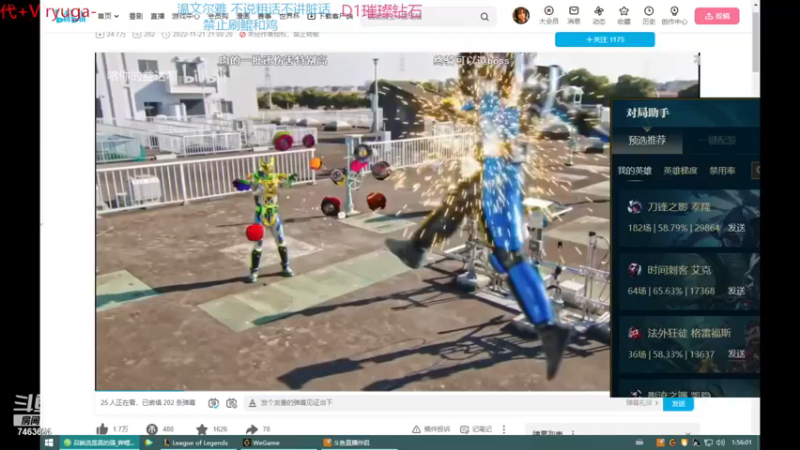Collapse the 弹幕列表 panel
800x450 pixels.
click(688, 433)
